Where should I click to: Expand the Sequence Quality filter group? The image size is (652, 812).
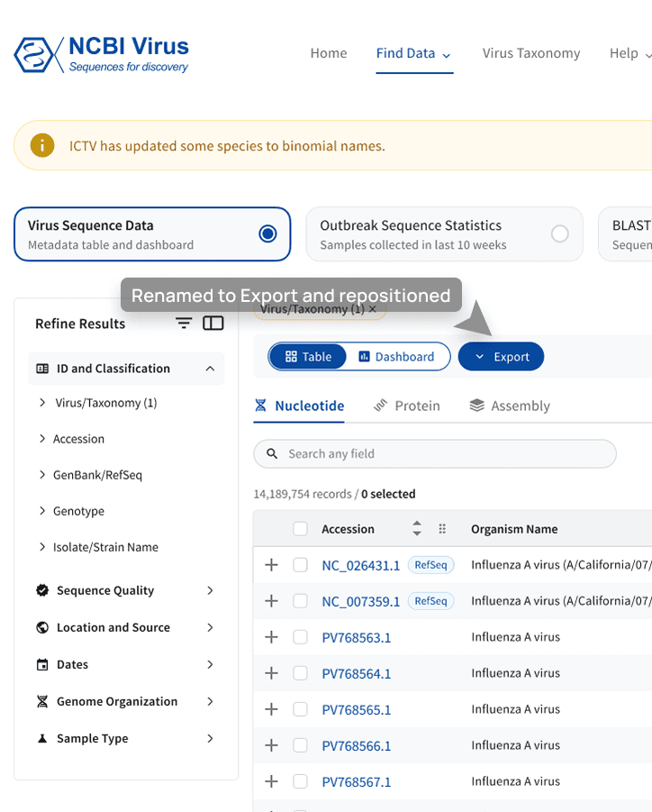coord(126,590)
